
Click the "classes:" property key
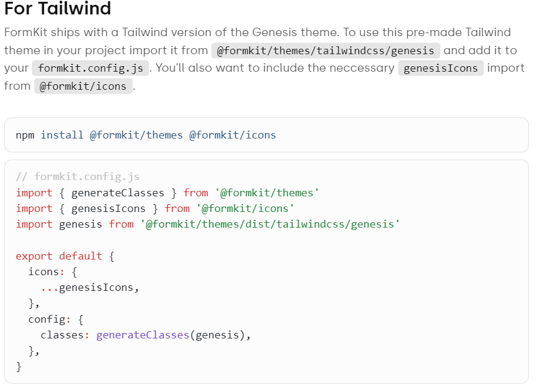coord(65,335)
